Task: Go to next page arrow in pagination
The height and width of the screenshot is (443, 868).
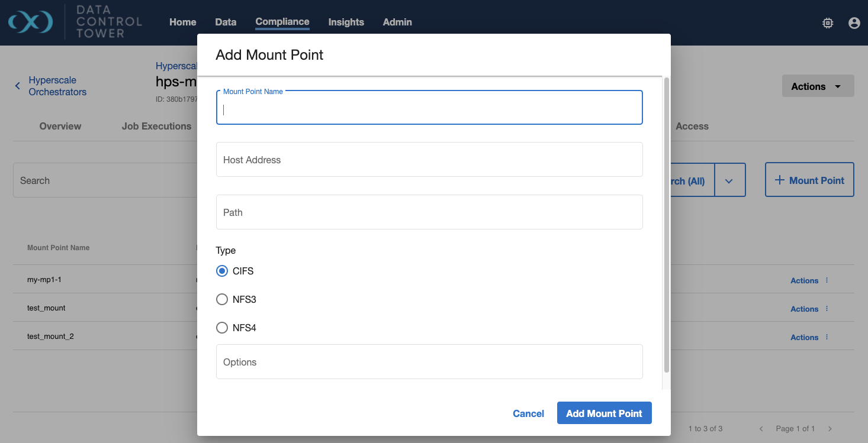Action: pyautogui.click(x=830, y=429)
